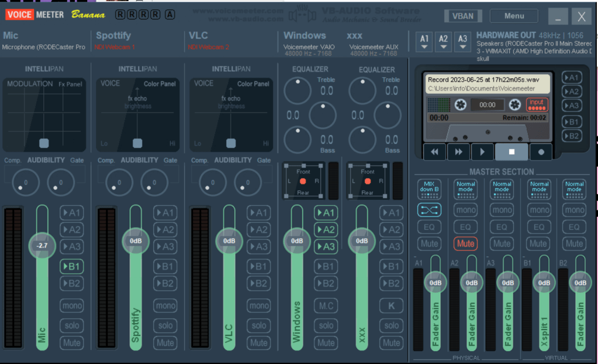Rewind the cassette recorder
598x364 pixels.
pyautogui.click(x=434, y=152)
